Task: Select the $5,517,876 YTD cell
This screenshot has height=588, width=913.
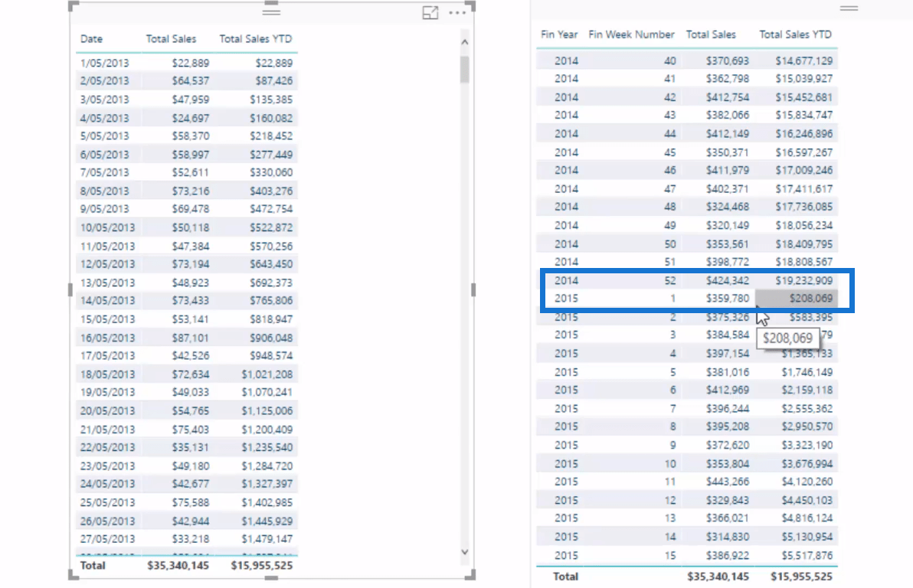Action: (807, 555)
